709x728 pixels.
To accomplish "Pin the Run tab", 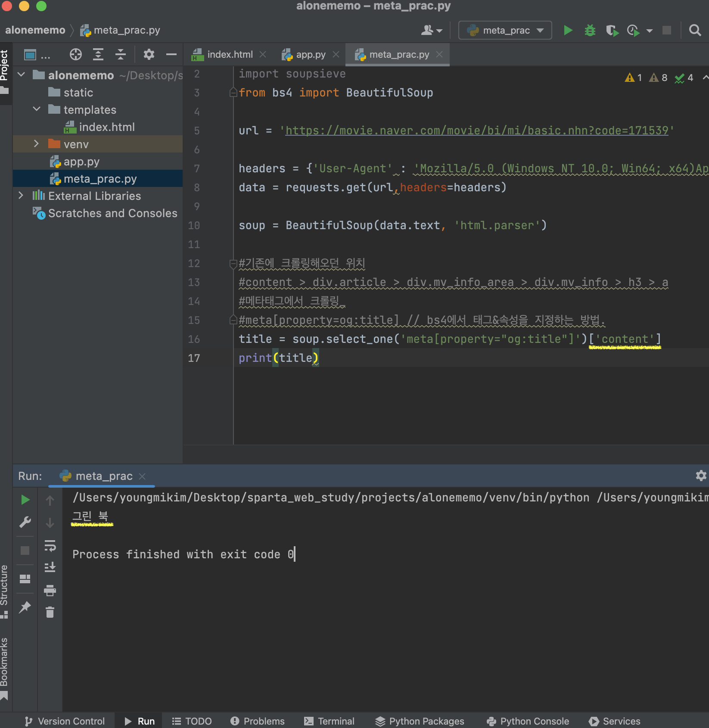I will coord(25,607).
